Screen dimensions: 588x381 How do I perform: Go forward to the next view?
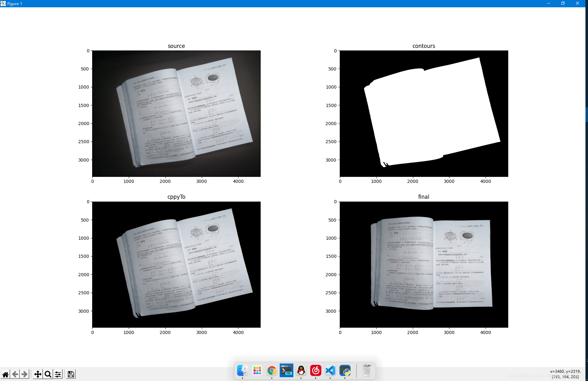pos(24,374)
